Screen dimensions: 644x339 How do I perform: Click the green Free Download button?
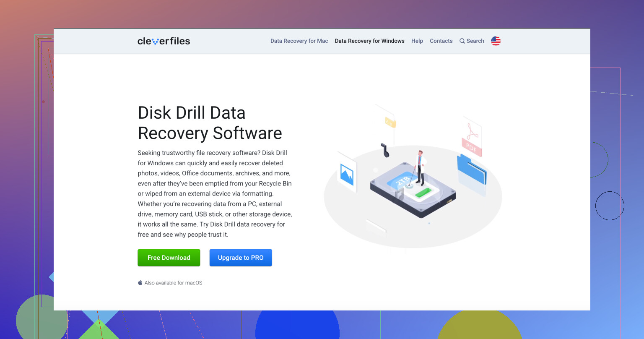pyautogui.click(x=169, y=258)
